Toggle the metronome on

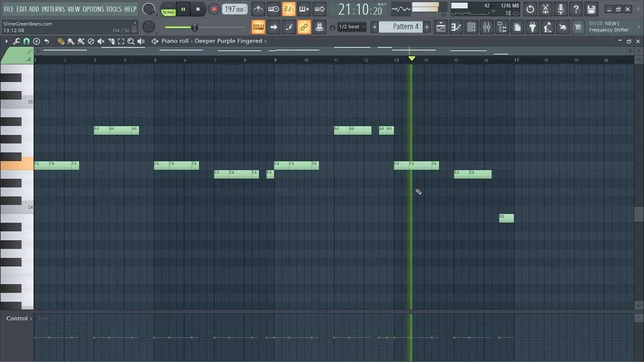[x=258, y=9]
